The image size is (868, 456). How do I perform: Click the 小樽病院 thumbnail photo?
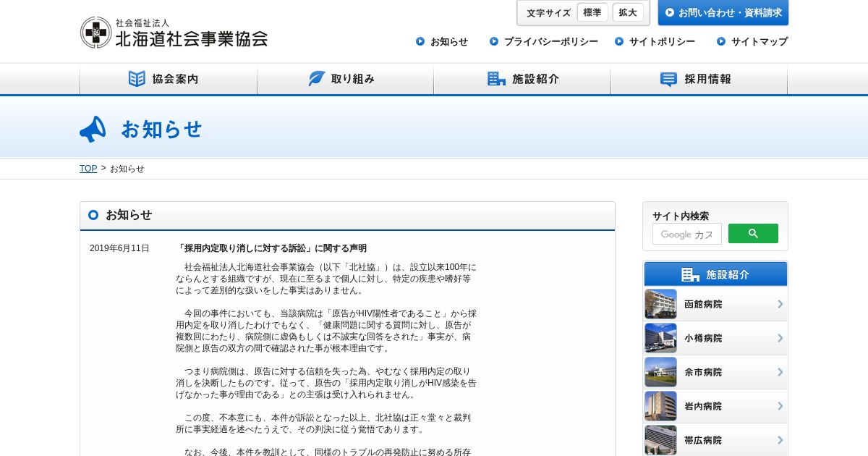coord(661,338)
